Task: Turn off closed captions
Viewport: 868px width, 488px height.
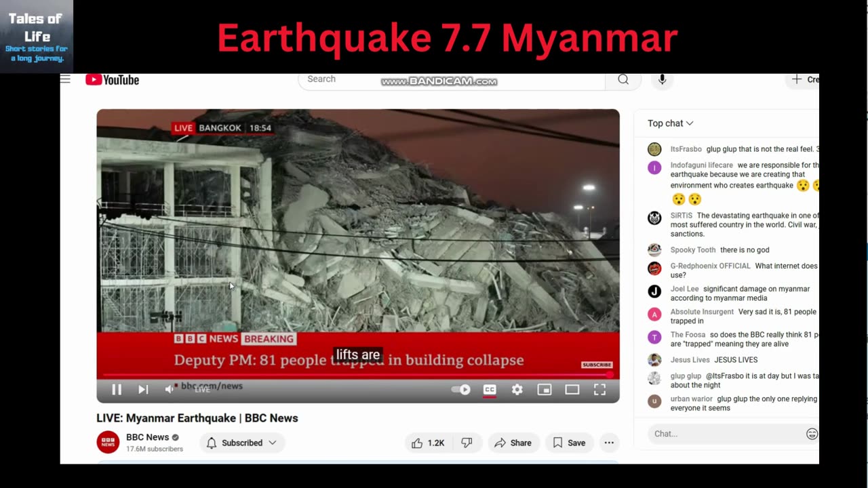Action: click(x=489, y=390)
